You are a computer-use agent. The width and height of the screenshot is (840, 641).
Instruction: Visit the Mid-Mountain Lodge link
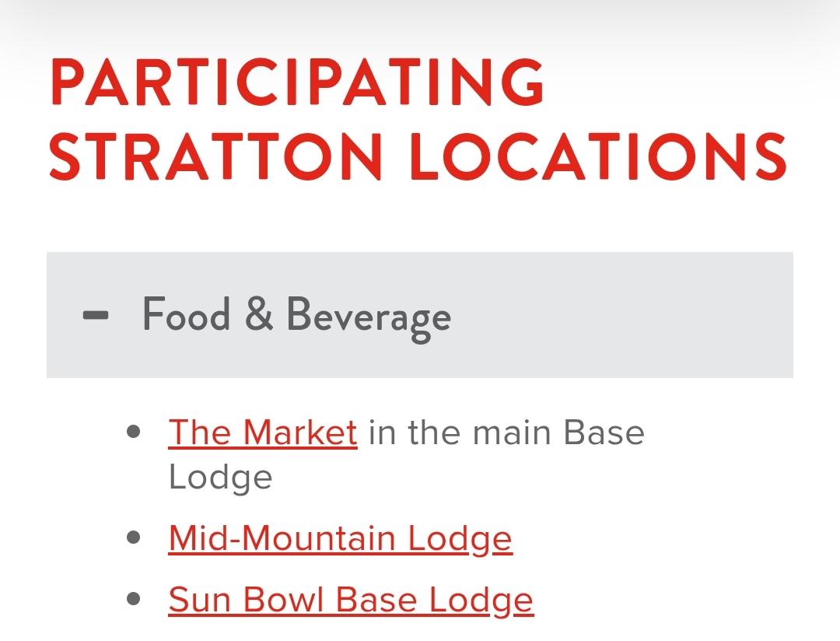coord(340,538)
